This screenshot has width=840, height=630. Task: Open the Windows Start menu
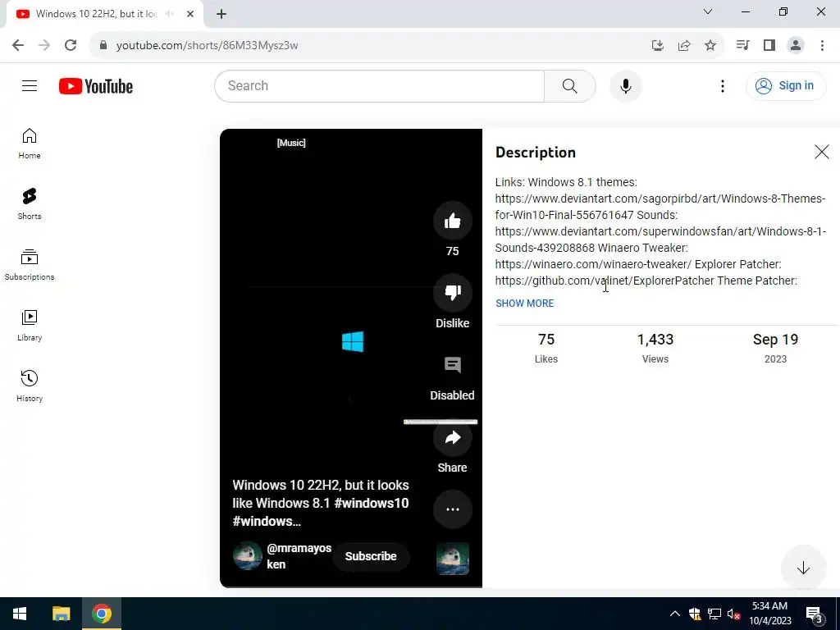tap(20, 614)
